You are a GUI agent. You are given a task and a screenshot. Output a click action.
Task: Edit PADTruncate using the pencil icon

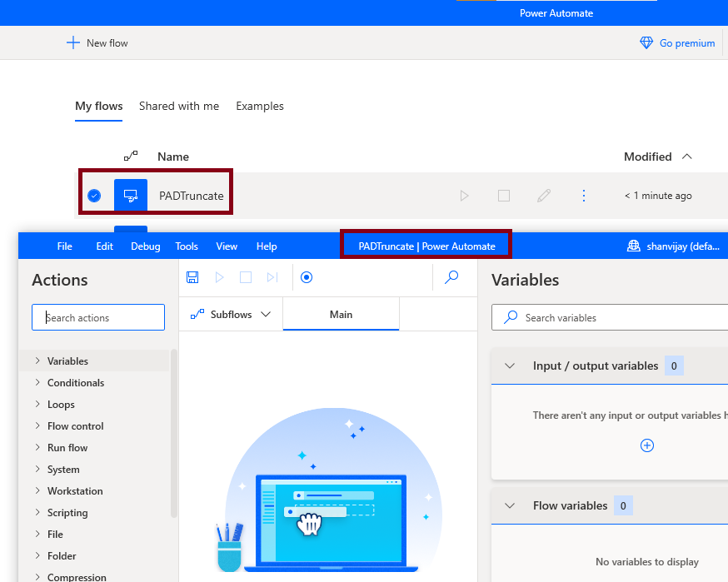pos(543,195)
